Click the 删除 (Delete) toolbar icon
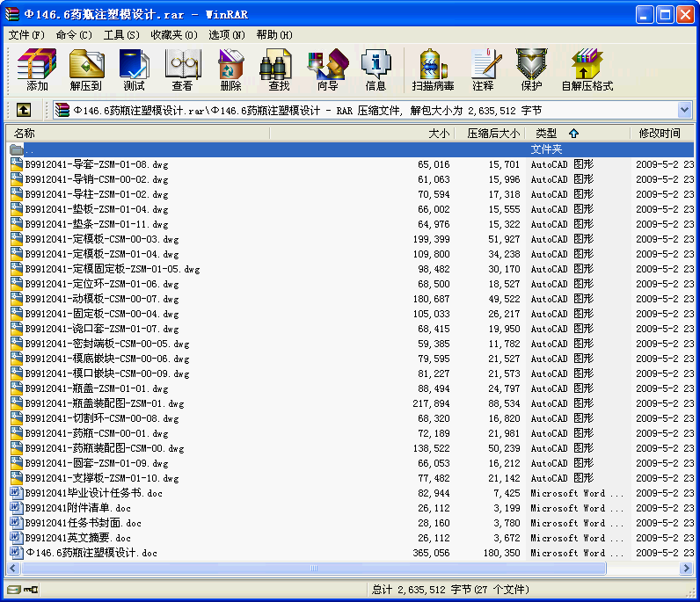This screenshot has height=602, width=700. tap(230, 70)
